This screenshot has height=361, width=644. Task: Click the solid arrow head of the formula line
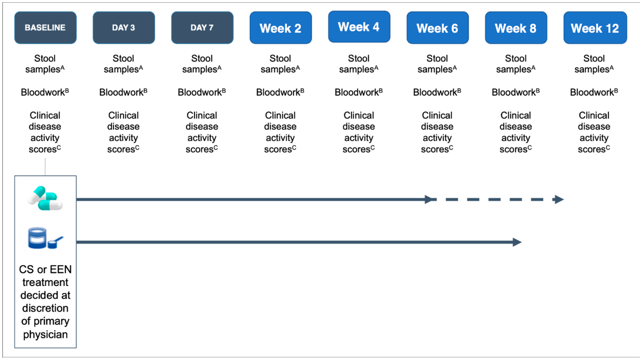[517, 242]
